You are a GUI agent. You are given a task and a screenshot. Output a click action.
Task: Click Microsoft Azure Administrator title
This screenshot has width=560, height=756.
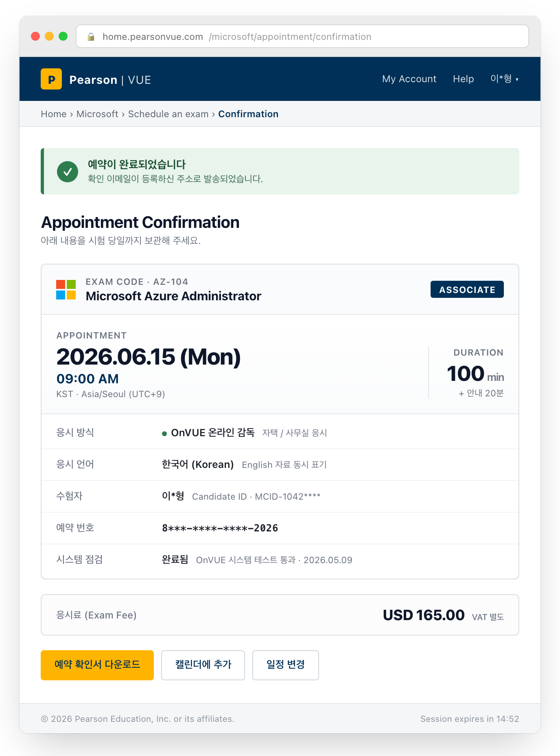pos(173,296)
